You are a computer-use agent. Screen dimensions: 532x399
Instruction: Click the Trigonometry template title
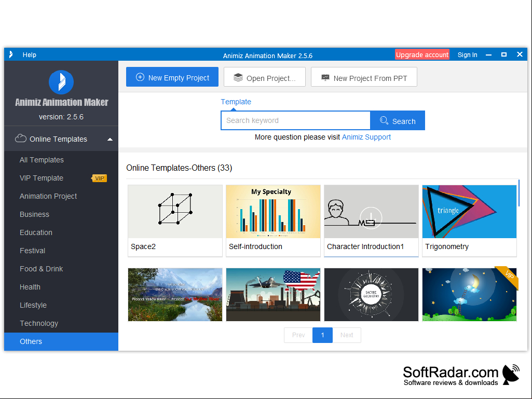[447, 246]
